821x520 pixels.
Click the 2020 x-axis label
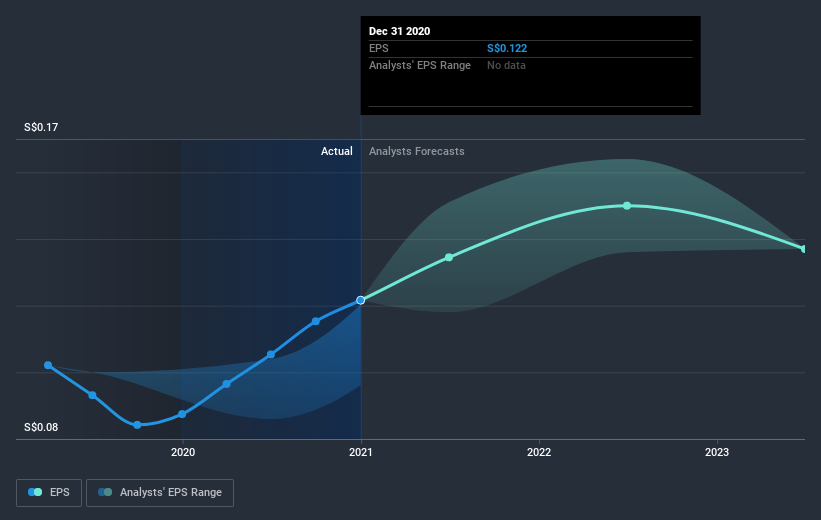pyautogui.click(x=183, y=452)
